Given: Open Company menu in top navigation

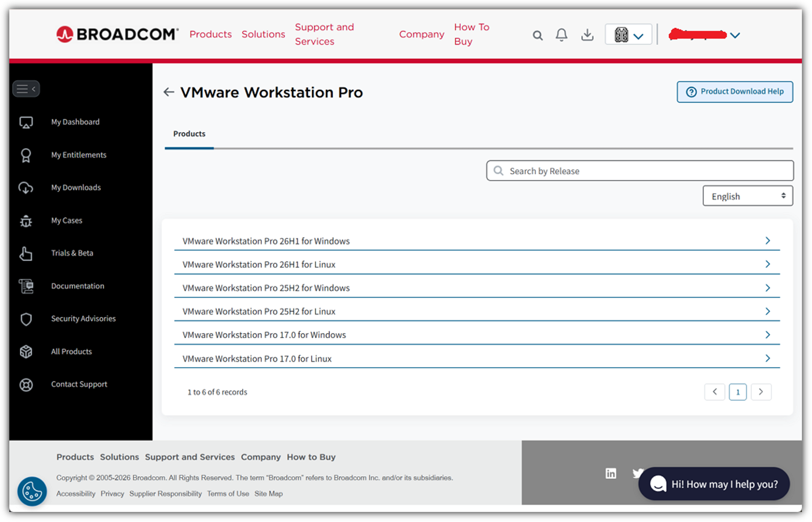Looking at the screenshot, I should (422, 34).
